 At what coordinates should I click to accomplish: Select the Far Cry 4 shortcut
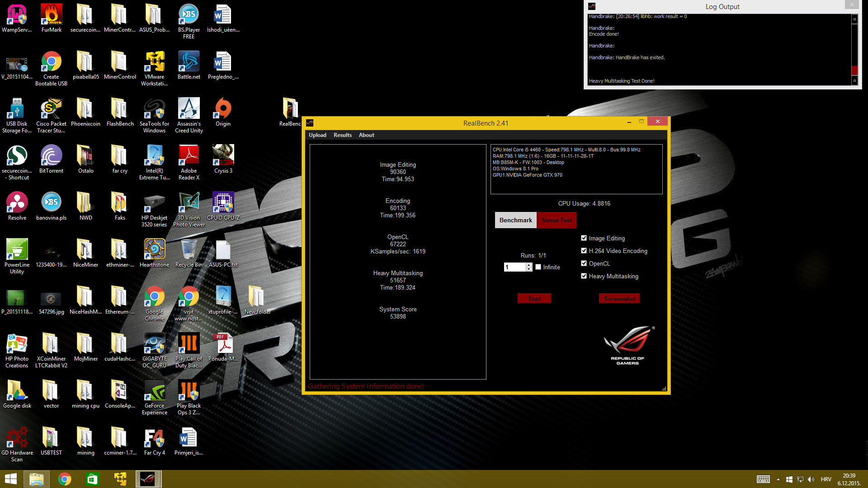(154, 441)
